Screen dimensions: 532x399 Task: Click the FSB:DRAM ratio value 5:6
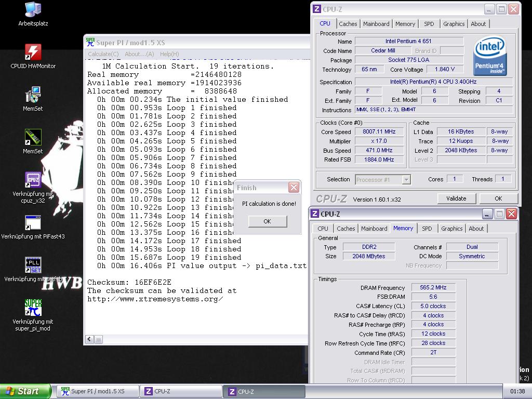point(433,297)
